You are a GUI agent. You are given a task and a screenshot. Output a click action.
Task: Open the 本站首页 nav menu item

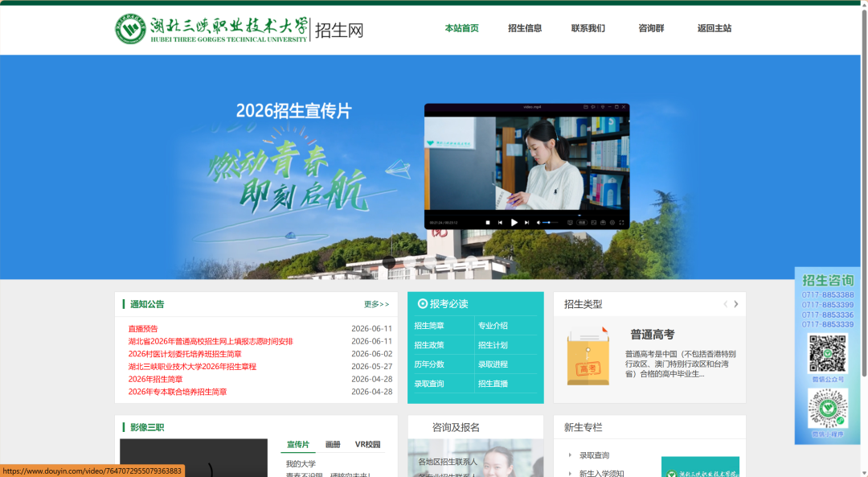tap(461, 28)
